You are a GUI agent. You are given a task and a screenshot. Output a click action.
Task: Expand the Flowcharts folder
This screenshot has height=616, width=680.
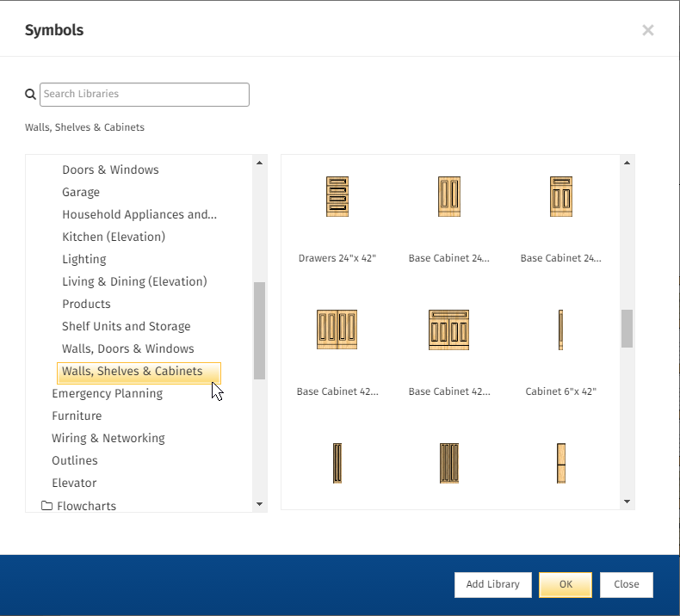[x=86, y=506]
